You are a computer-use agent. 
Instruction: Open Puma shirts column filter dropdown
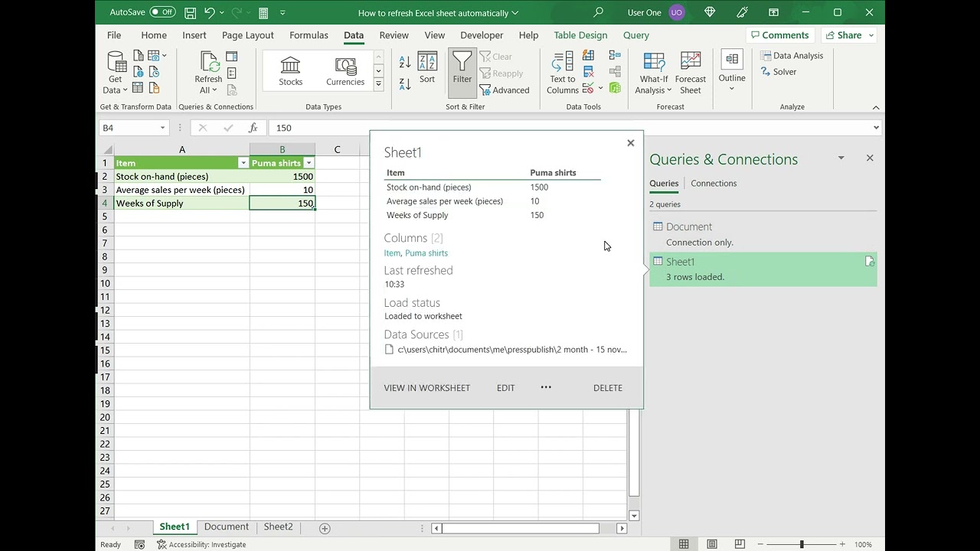(309, 163)
